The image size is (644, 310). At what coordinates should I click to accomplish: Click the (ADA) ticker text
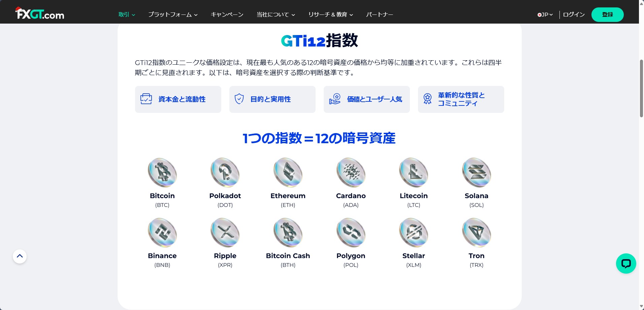(351, 205)
